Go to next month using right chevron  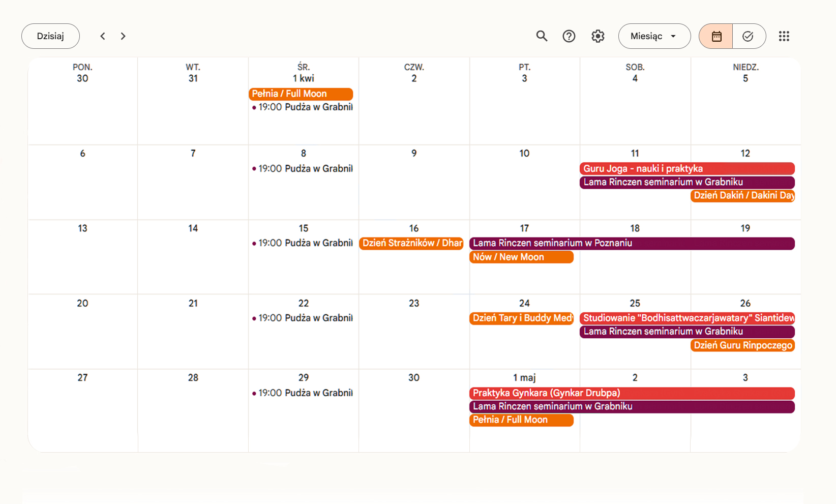click(123, 36)
